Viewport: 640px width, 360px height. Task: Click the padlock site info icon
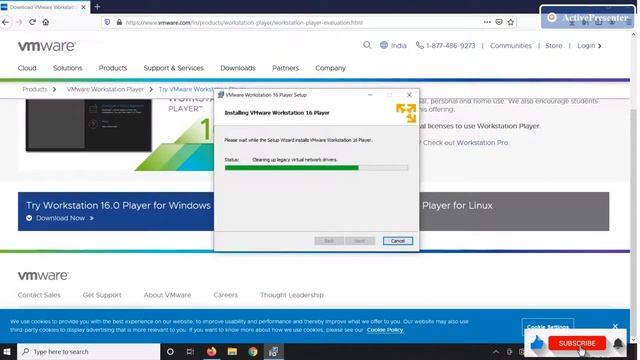[119, 22]
